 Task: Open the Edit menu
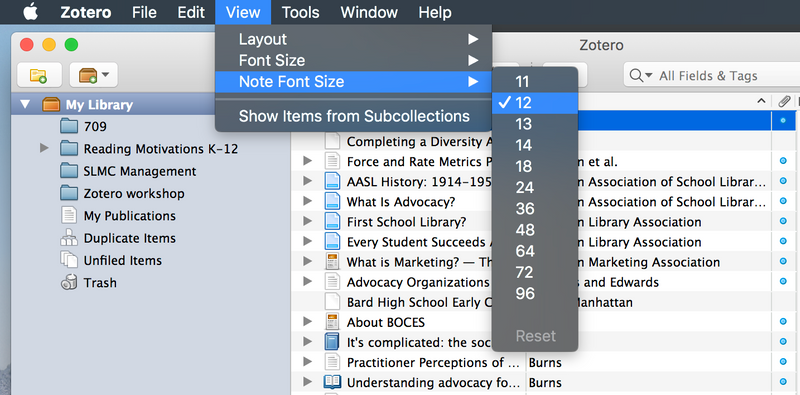pos(191,12)
